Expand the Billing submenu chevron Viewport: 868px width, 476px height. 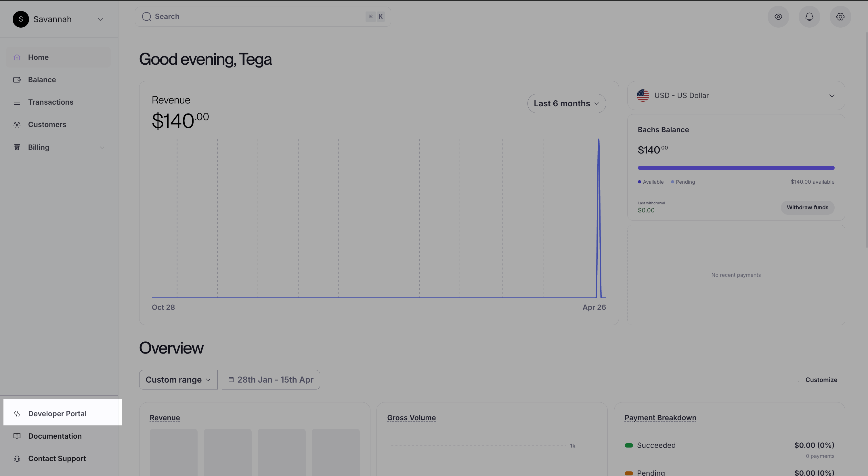[102, 147]
